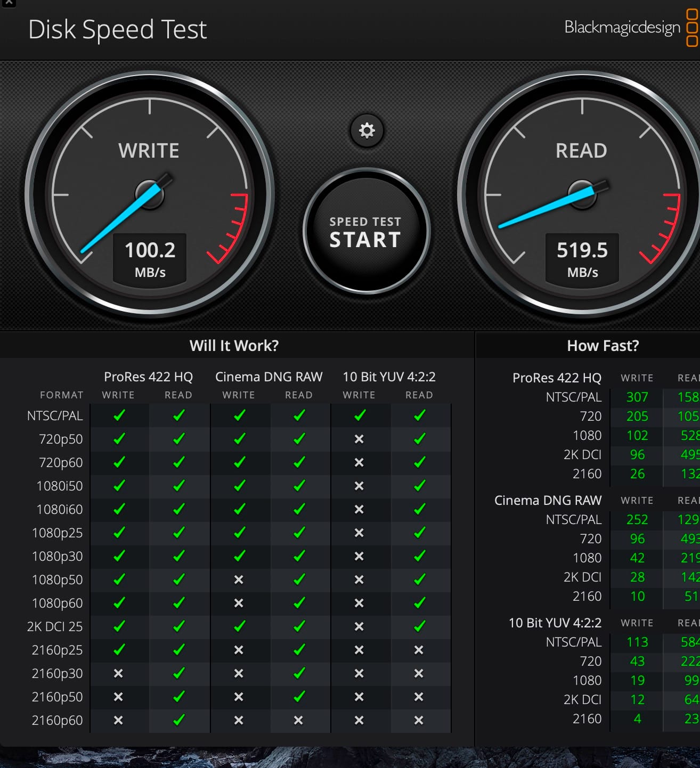The height and width of the screenshot is (768, 700).
Task: Click checkmark for 2160p60 ProRes 422 HQ read
Action: (179, 720)
